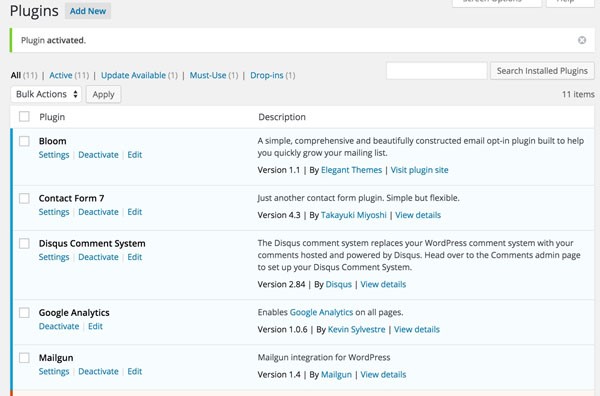Click the Search Installed Plugins button
Viewport: 600px width, 396px height.
pos(542,71)
